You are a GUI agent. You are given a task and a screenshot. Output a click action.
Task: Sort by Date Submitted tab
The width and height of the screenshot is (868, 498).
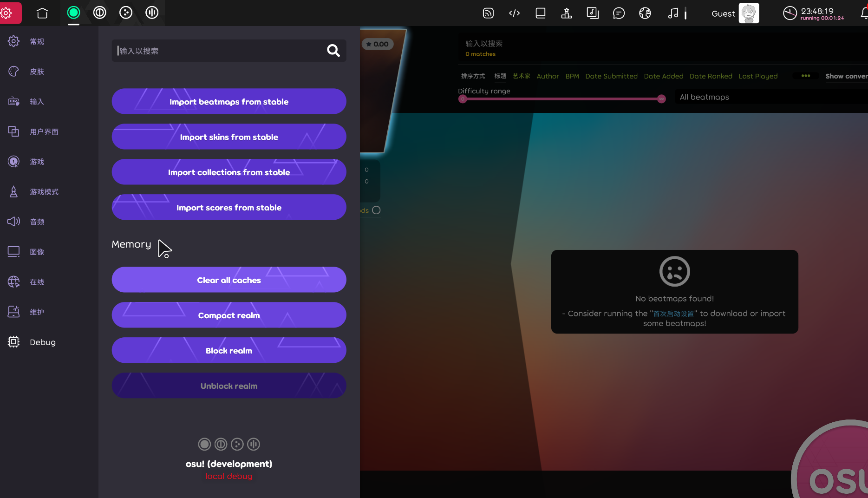[611, 76]
